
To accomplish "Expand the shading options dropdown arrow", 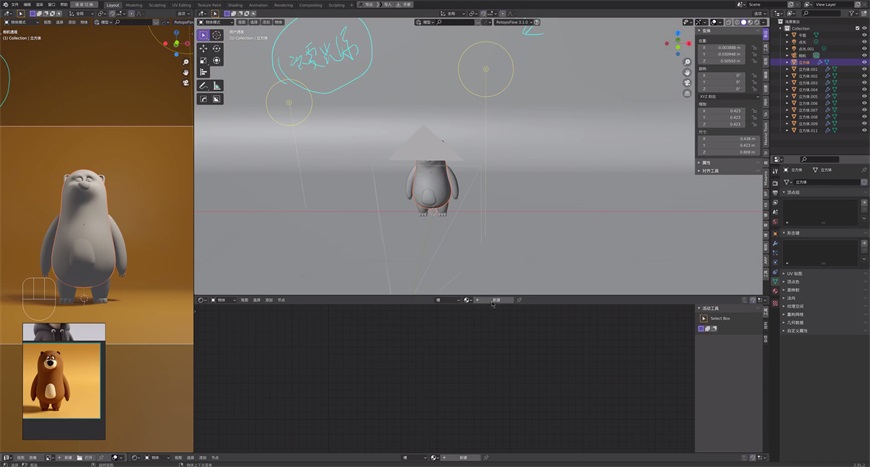I will point(764,22).
